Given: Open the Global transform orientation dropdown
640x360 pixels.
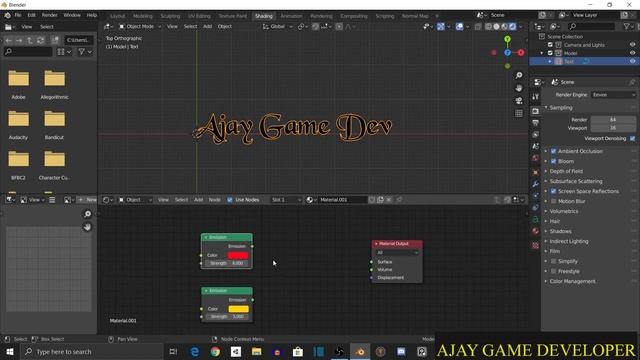Looking at the screenshot, I should (278, 27).
